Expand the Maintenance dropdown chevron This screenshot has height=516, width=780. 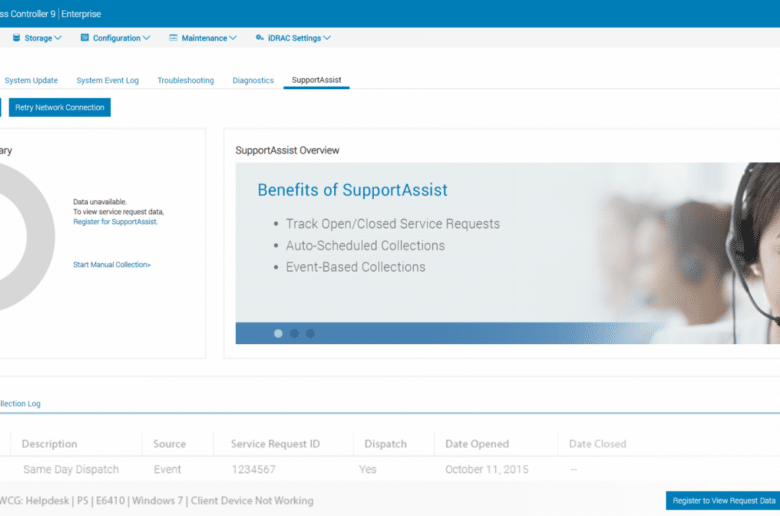point(233,38)
